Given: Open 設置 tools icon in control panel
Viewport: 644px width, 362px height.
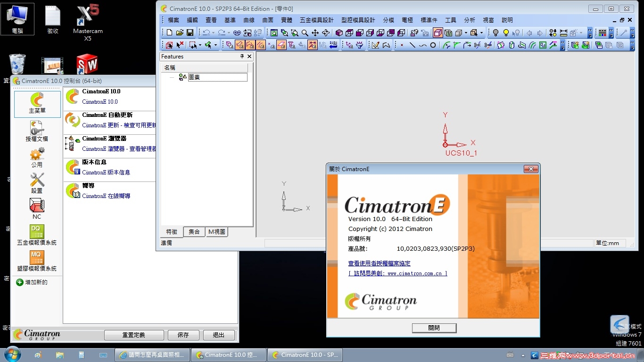Looking at the screenshot, I should [x=37, y=183].
